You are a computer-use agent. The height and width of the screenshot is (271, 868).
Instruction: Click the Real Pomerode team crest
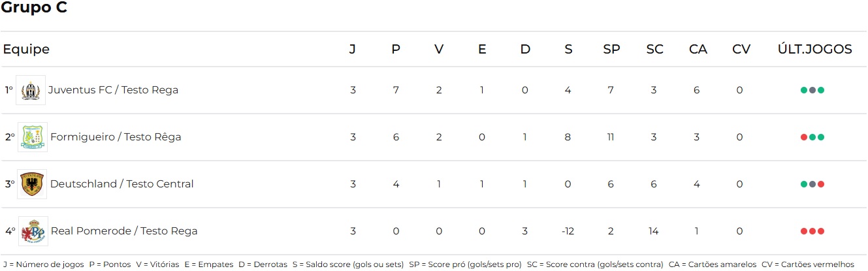coord(33,231)
